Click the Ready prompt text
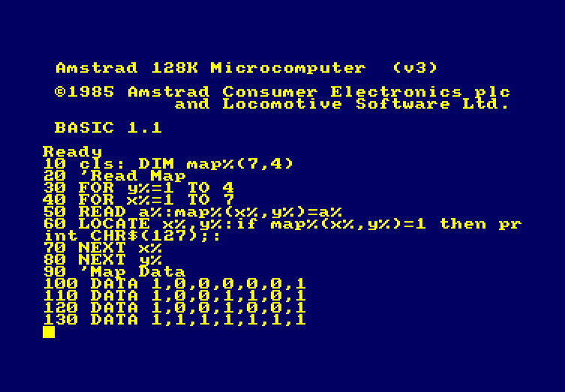565x392 pixels. (x=73, y=152)
